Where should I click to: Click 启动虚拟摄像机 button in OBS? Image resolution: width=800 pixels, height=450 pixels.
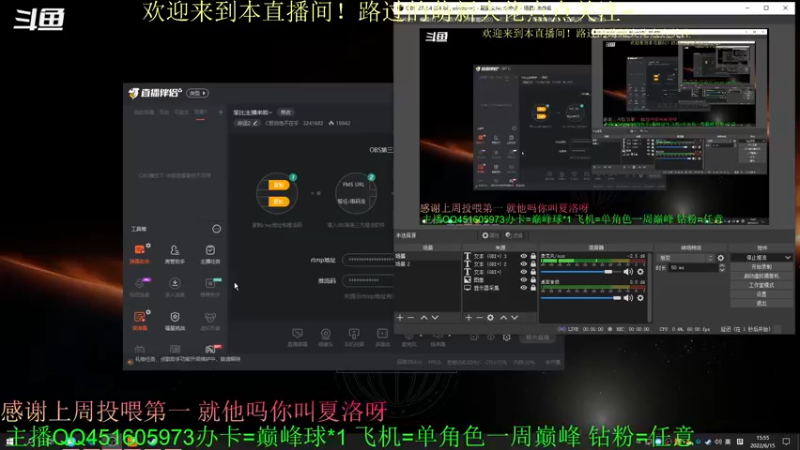pyautogui.click(x=761, y=276)
